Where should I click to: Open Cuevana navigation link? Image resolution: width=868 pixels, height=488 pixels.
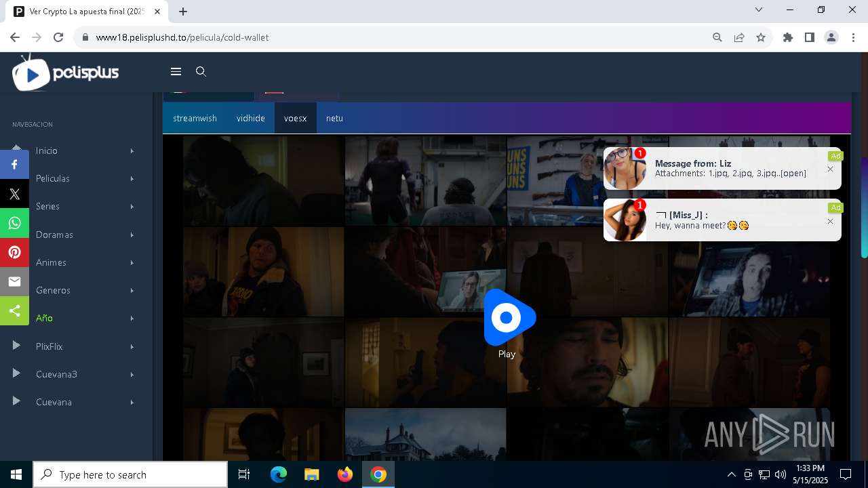pyautogui.click(x=54, y=402)
